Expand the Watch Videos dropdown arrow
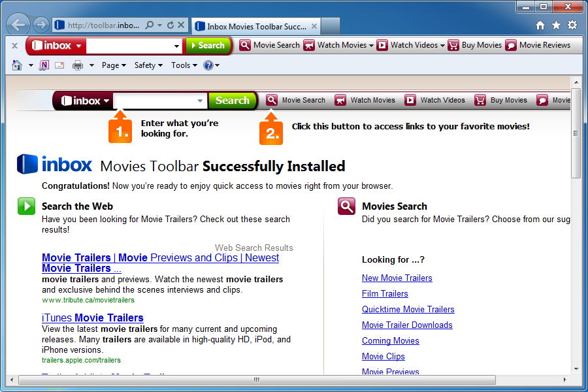 point(442,46)
